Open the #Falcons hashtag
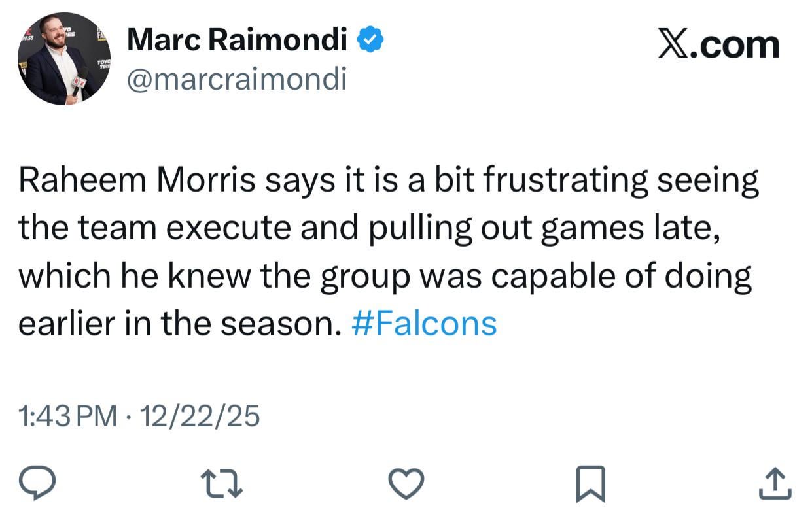This screenshot has height=527, width=812. point(425,322)
